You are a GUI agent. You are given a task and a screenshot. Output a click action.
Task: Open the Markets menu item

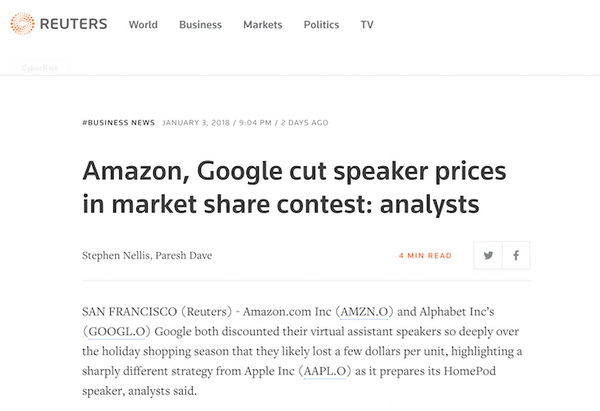click(263, 25)
